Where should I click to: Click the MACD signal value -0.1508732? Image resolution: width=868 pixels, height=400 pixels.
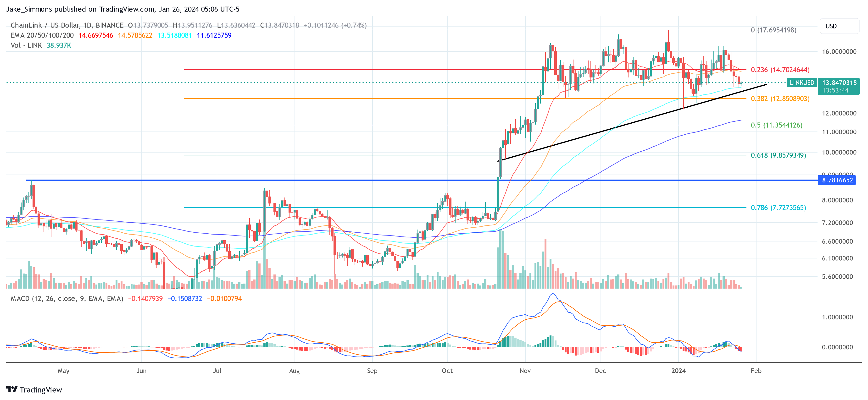click(185, 299)
